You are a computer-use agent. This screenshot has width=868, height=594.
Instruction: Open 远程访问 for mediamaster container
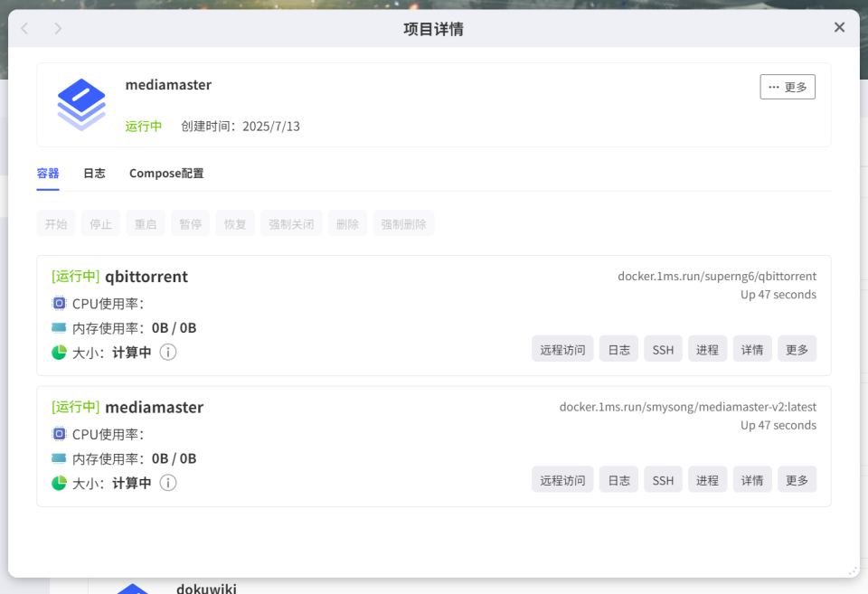pos(562,480)
